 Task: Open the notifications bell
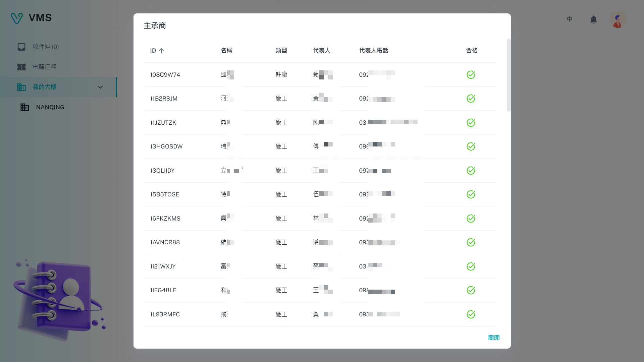point(593,20)
